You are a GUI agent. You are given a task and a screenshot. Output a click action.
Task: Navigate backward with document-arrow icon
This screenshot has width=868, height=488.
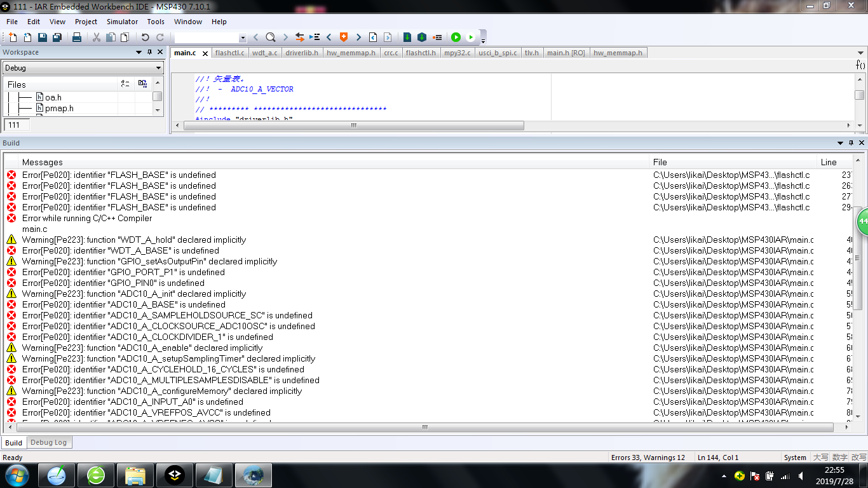click(x=373, y=37)
